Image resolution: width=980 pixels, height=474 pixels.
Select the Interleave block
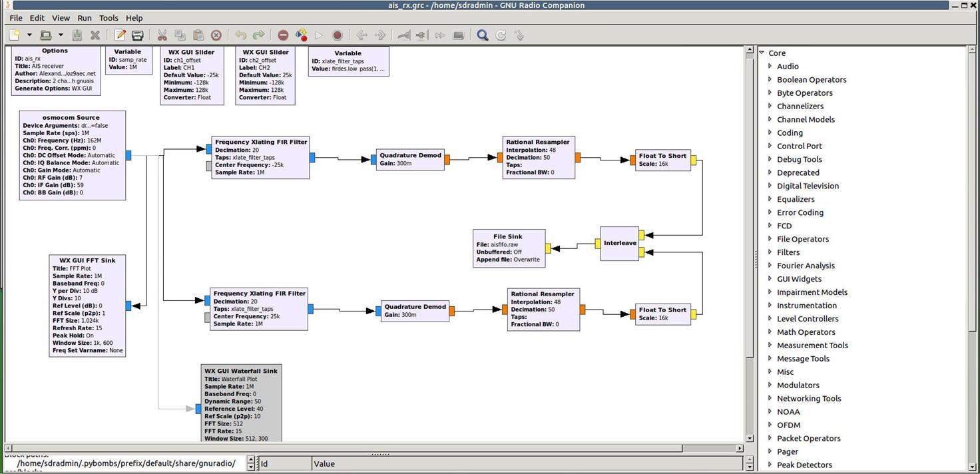(619, 243)
